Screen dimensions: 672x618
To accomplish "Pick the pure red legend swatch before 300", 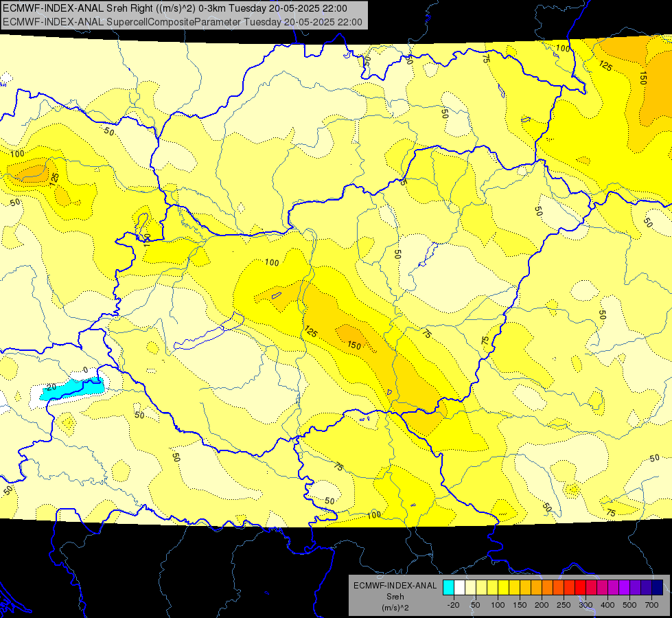I will click(581, 587).
